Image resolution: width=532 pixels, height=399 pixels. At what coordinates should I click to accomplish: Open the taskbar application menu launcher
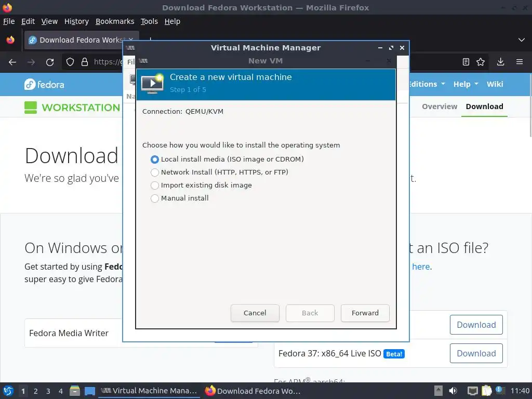[x=8, y=391]
